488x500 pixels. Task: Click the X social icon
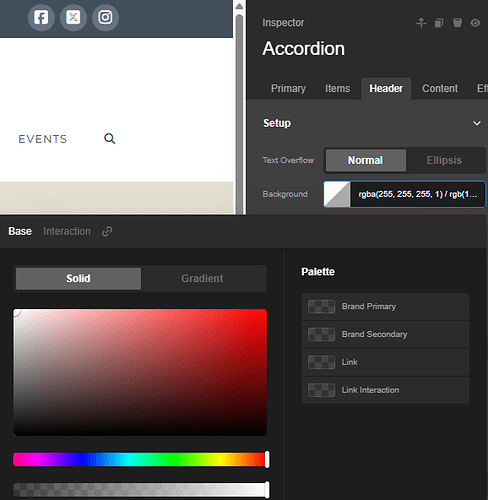[x=73, y=17]
